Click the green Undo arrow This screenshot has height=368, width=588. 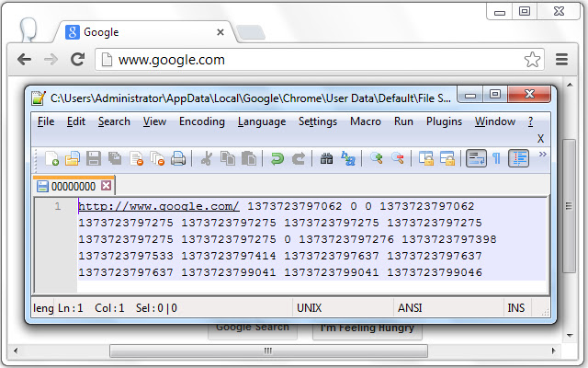point(277,158)
